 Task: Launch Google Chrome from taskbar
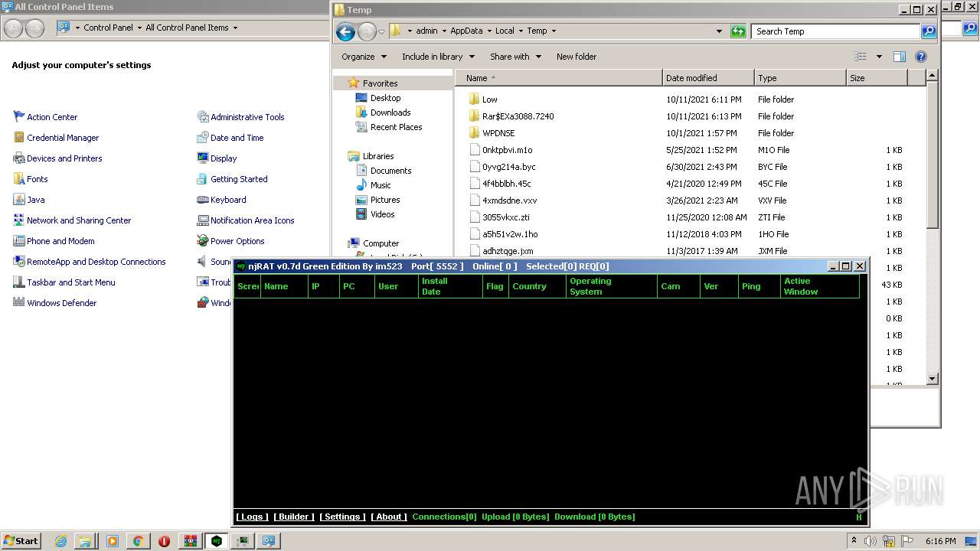tap(138, 541)
